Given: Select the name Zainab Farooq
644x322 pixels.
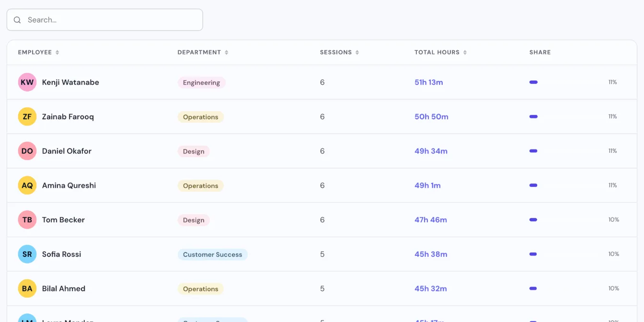Looking at the screenshot, I should [68, 117].
